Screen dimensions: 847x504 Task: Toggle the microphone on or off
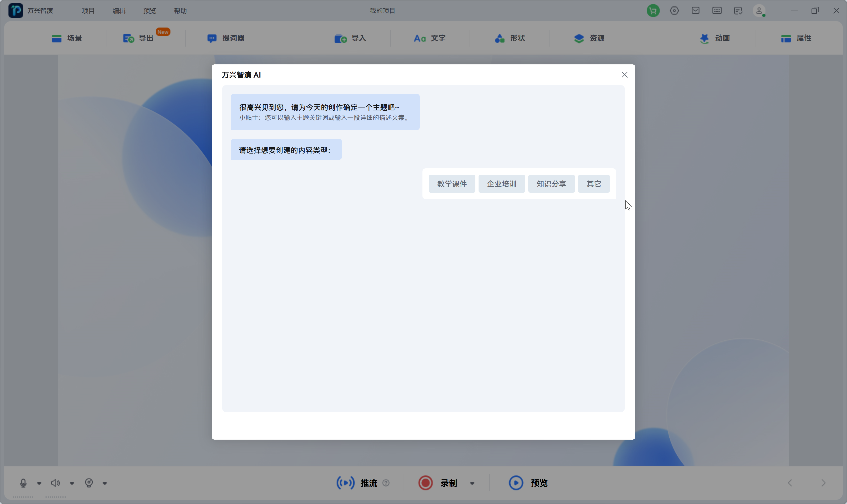pyautogui.click(x=23, y=483)
